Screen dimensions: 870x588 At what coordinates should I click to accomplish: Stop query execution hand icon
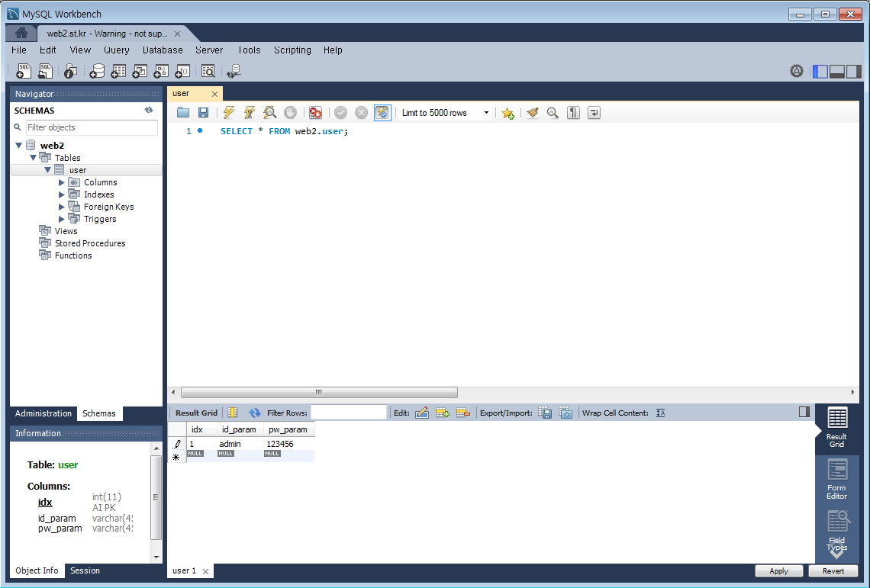tap(290, 113)
